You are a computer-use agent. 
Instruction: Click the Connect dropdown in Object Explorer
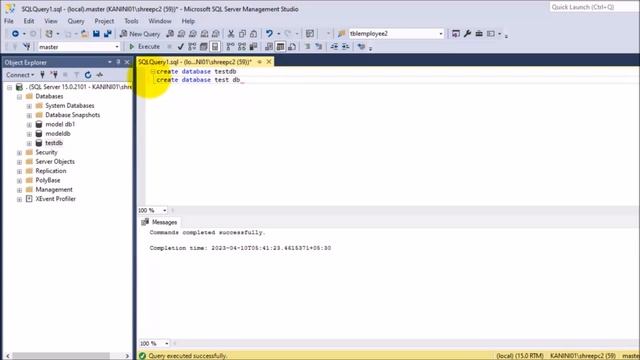(x=20, y=75)
